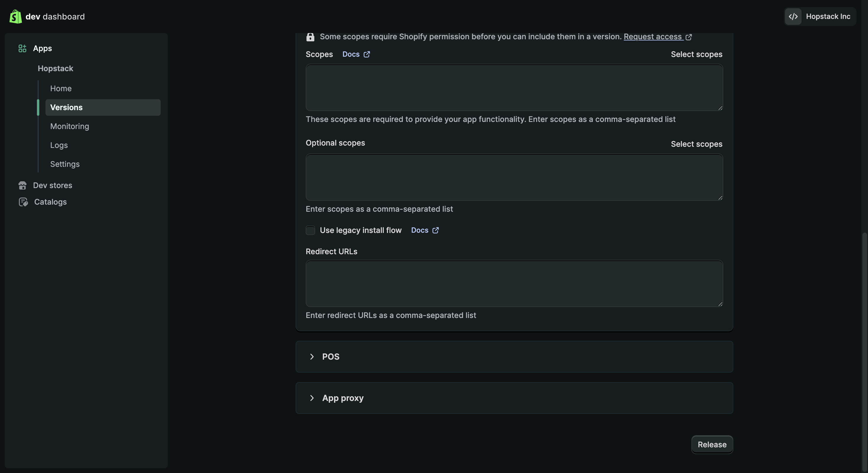Expand the POS section chevron
Viewport: 868px width, 473px height.
coord(312,357)
